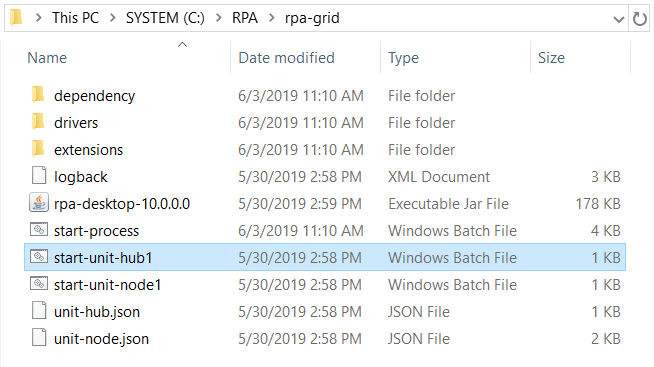Sort files by the Name column

tap(47, 58)
